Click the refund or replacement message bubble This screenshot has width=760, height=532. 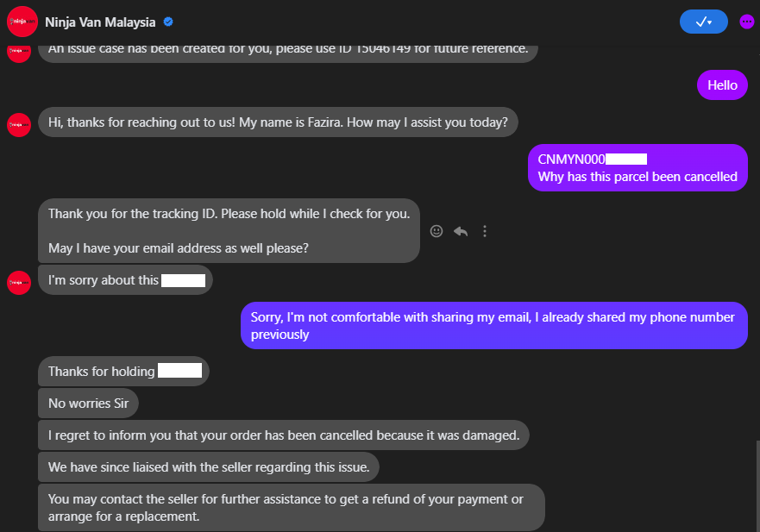tap(291, 508)
